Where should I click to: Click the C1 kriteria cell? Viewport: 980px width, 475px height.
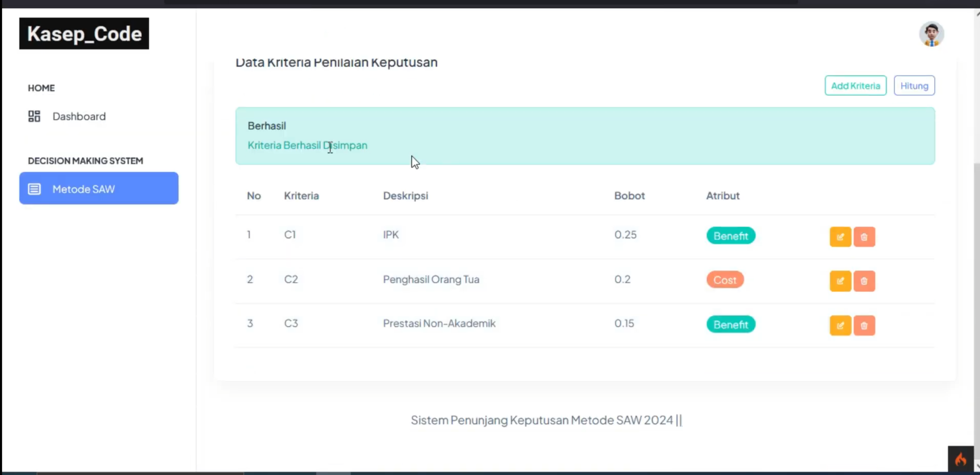coord(290,234)
